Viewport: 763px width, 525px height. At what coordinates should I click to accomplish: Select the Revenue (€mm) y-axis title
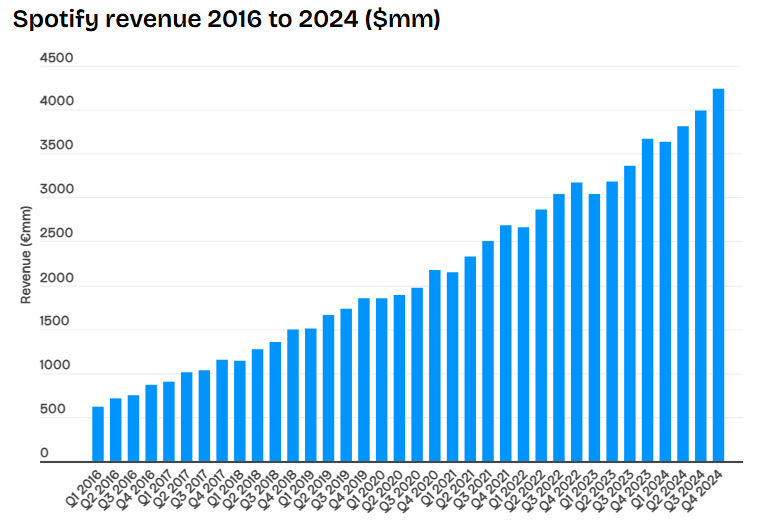pyautogui.click(x=25, y=255)
